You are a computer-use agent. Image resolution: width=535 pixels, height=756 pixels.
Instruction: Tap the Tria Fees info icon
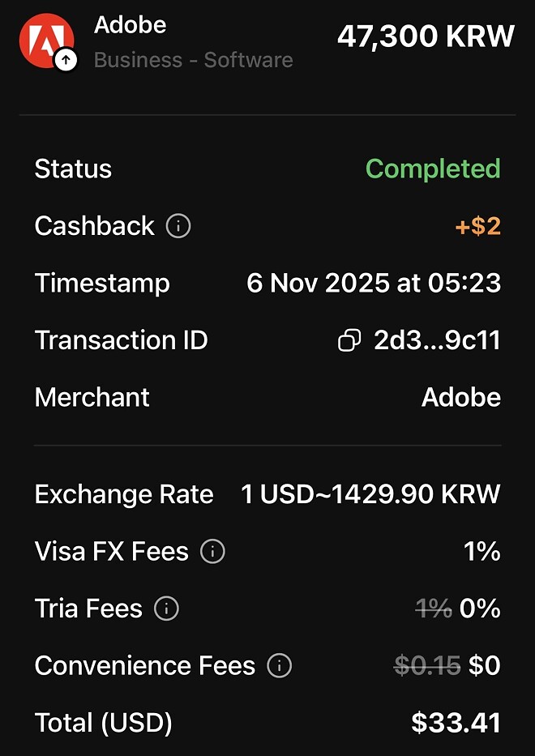166,609
